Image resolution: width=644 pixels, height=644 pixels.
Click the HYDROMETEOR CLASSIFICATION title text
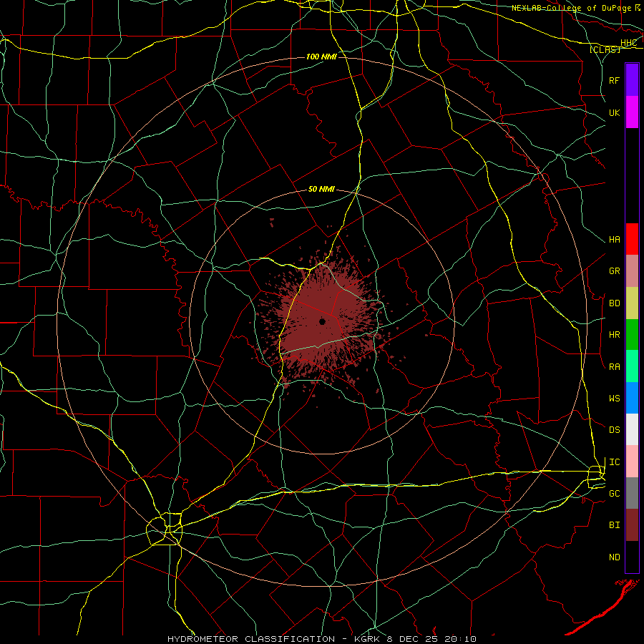(251, 639)
